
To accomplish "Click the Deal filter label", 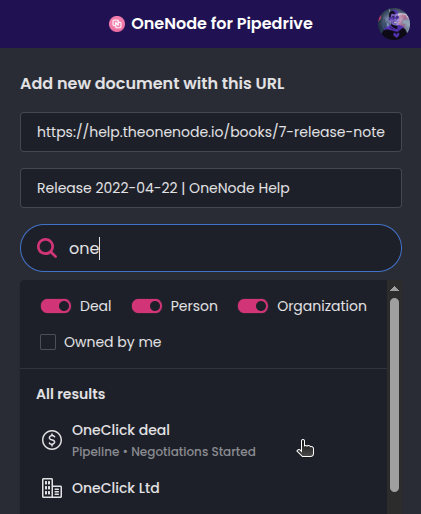I will (96, 306).
